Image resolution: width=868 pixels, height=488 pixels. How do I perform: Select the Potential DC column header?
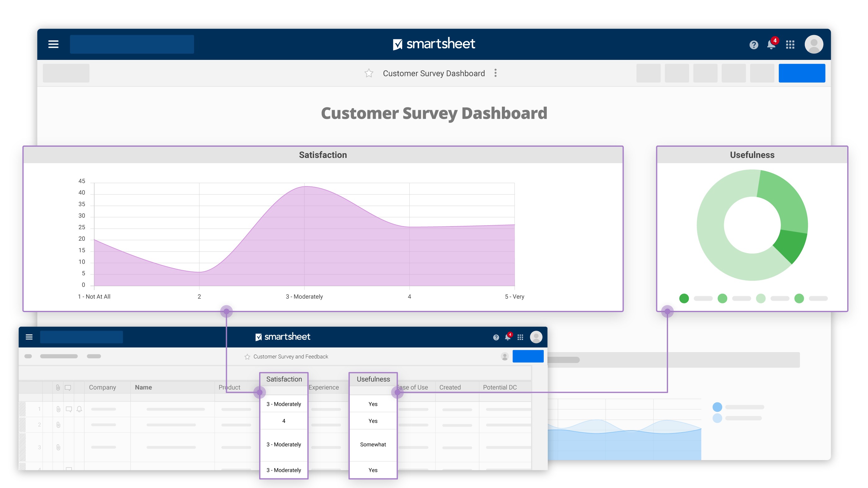coord(500,387)
